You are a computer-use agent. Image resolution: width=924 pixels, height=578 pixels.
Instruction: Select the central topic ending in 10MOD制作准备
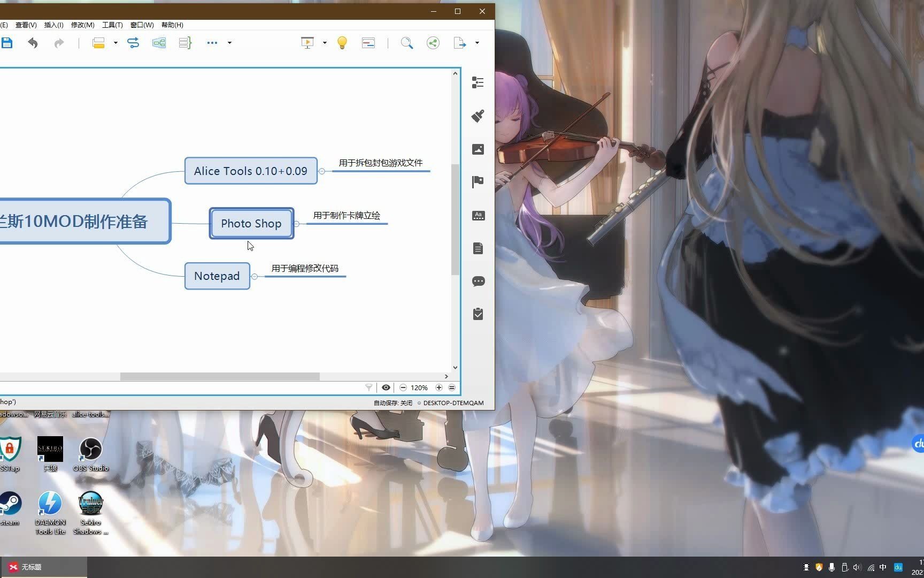84,222
